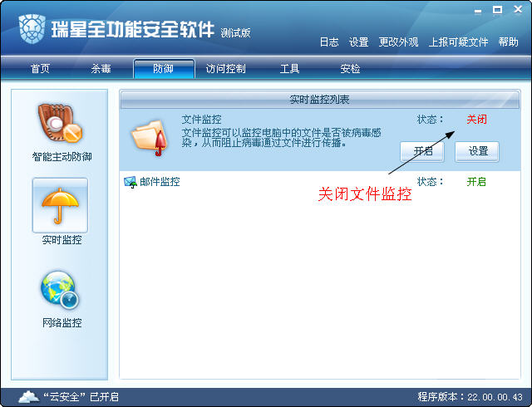Click the cloud security status icon

tap(28, 396)
